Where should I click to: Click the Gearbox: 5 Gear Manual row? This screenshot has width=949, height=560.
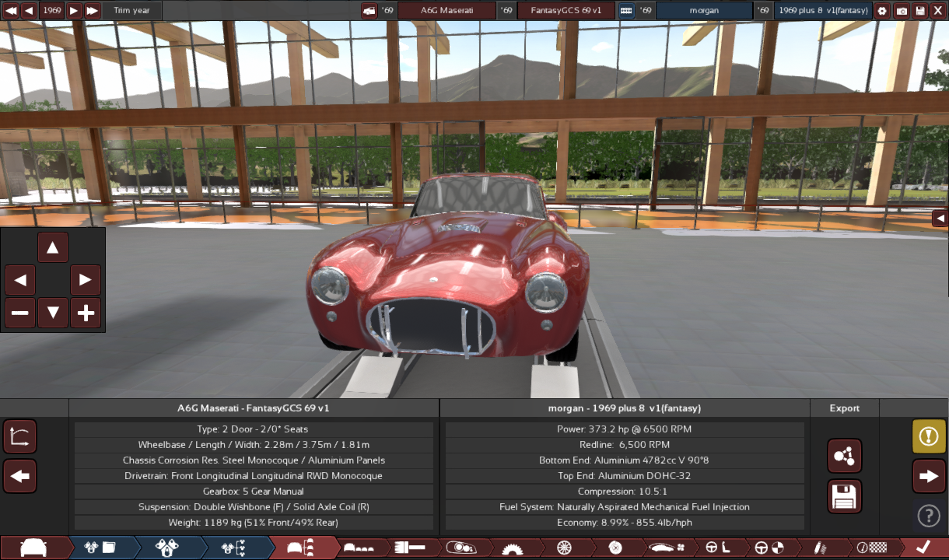tap(254, 492)
